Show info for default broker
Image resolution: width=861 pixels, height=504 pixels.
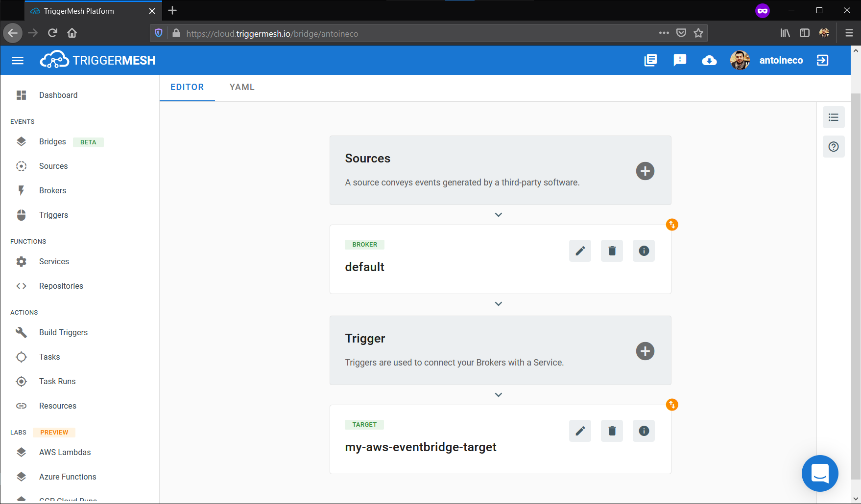pyautogui.click(x=644, y=251)
